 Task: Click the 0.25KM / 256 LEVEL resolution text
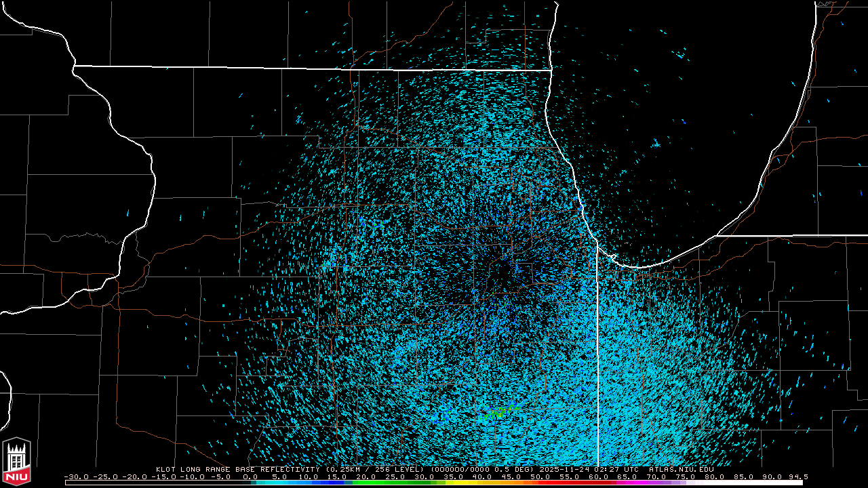click(x=377, y=469)
